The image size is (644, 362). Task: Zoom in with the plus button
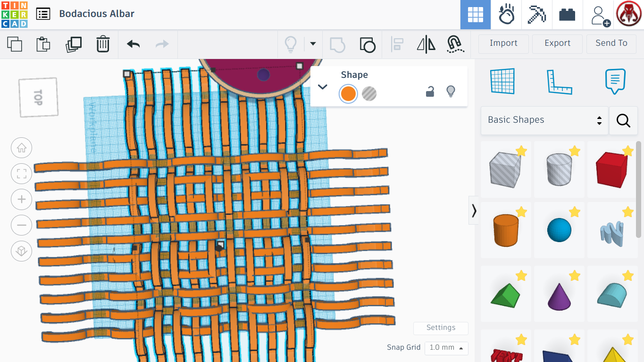(x=21, y=200)
